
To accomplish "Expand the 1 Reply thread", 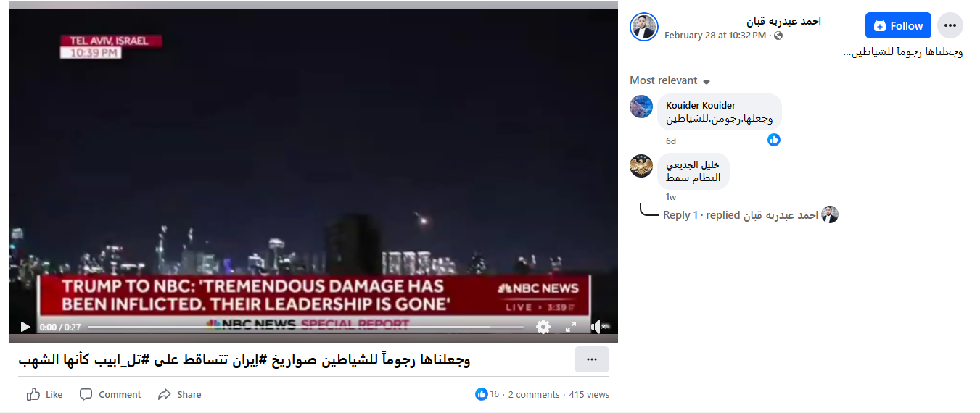I will tap(750, 215).
